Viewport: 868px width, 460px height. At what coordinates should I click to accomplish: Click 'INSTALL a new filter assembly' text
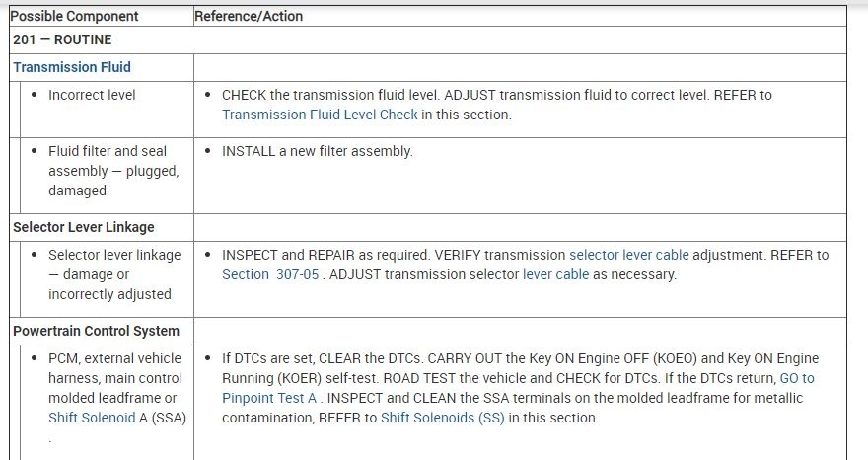[317, 151]
